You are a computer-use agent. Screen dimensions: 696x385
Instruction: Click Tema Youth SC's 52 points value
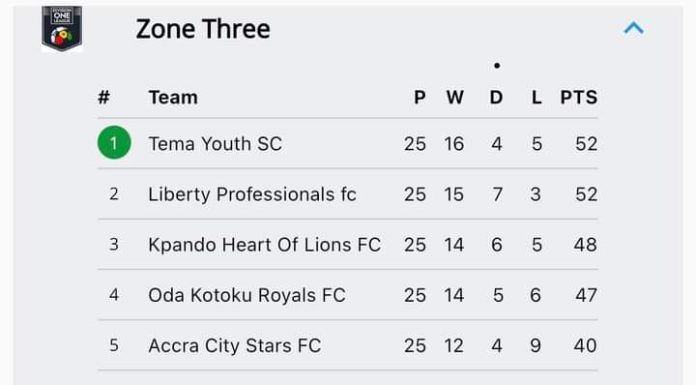[586, 144]
